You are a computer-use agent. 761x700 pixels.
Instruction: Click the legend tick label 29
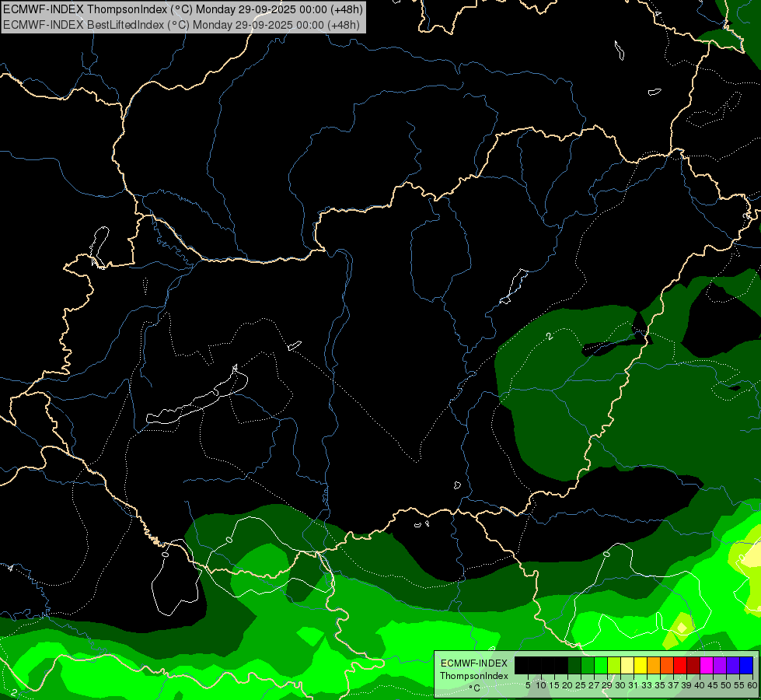(x=607, y=685)
